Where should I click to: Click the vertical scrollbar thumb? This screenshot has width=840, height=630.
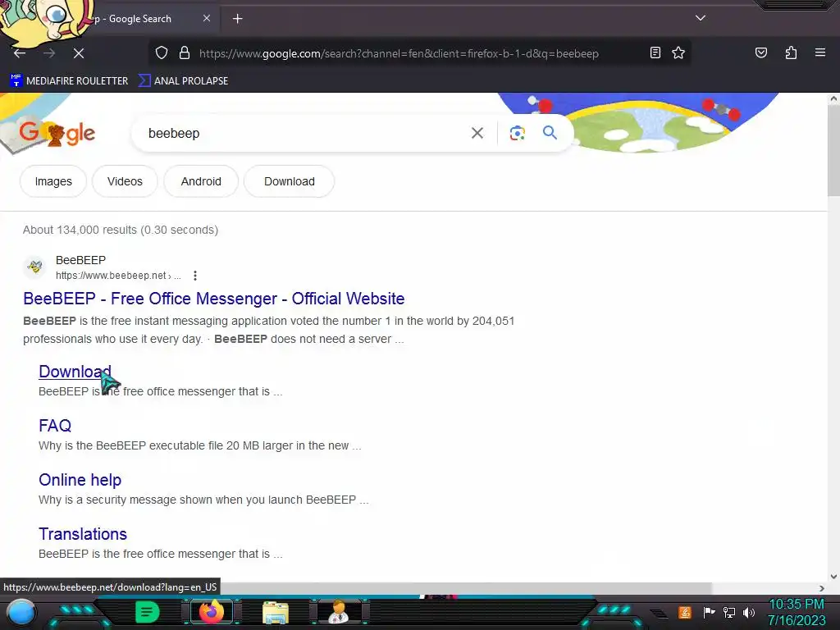click(833, 152)
